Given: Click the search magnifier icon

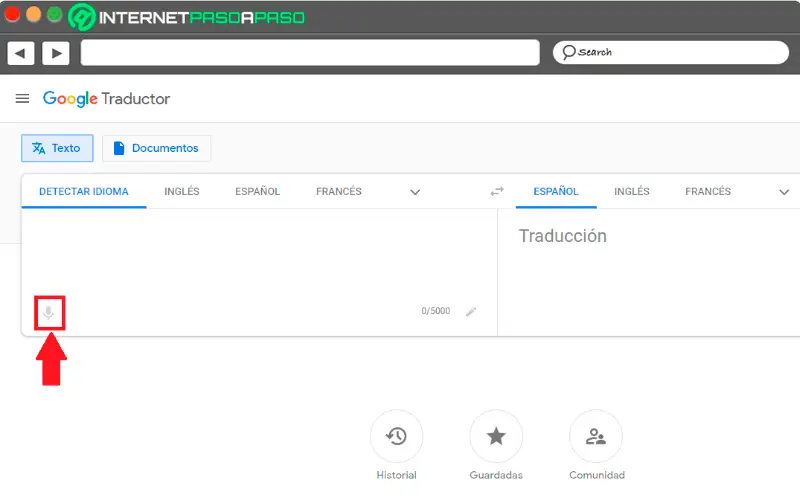Looking at the screenshot, I should [568, 52].
